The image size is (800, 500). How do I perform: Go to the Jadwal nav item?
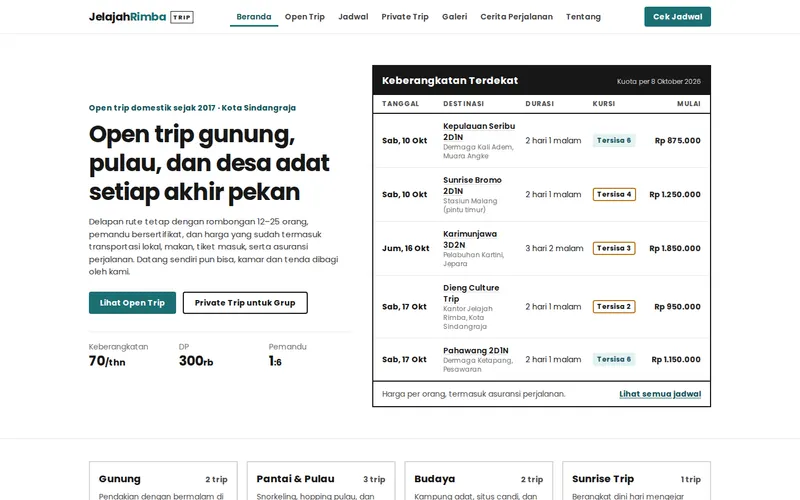pos(353,17)
